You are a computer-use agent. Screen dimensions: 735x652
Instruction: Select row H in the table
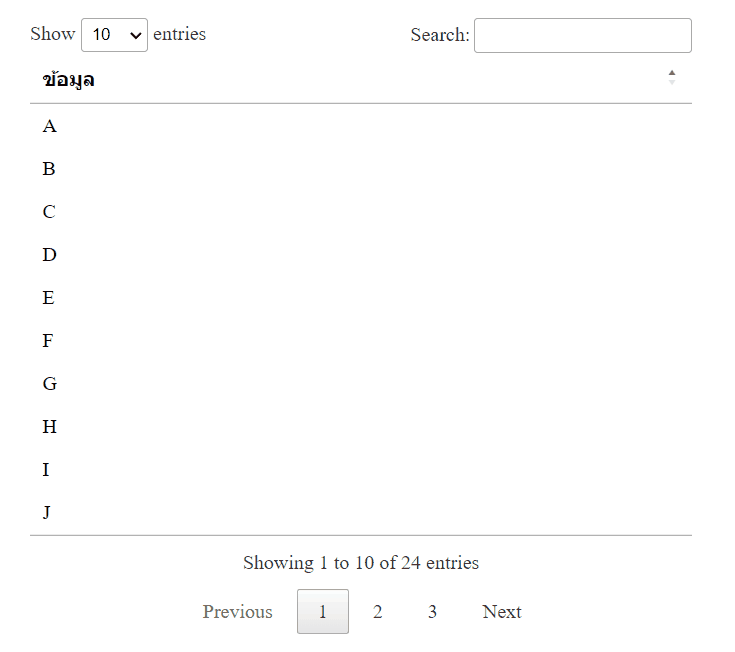[x=50, y=427]
